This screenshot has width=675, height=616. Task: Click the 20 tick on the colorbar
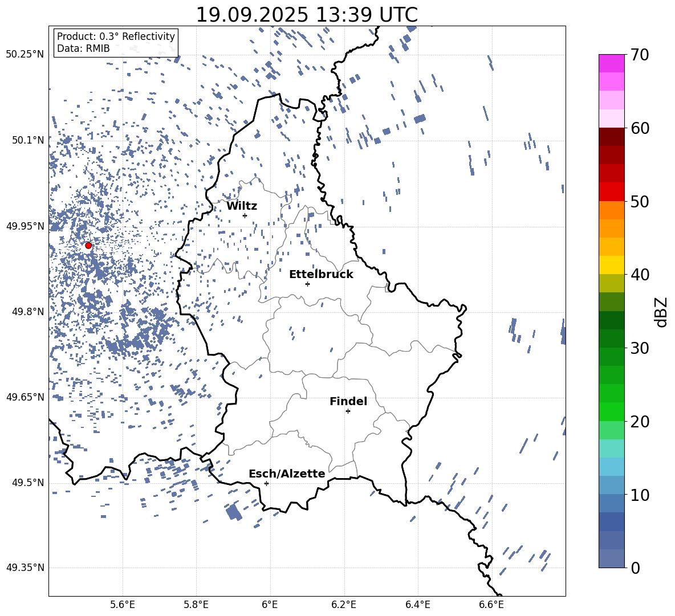point(639,422)
